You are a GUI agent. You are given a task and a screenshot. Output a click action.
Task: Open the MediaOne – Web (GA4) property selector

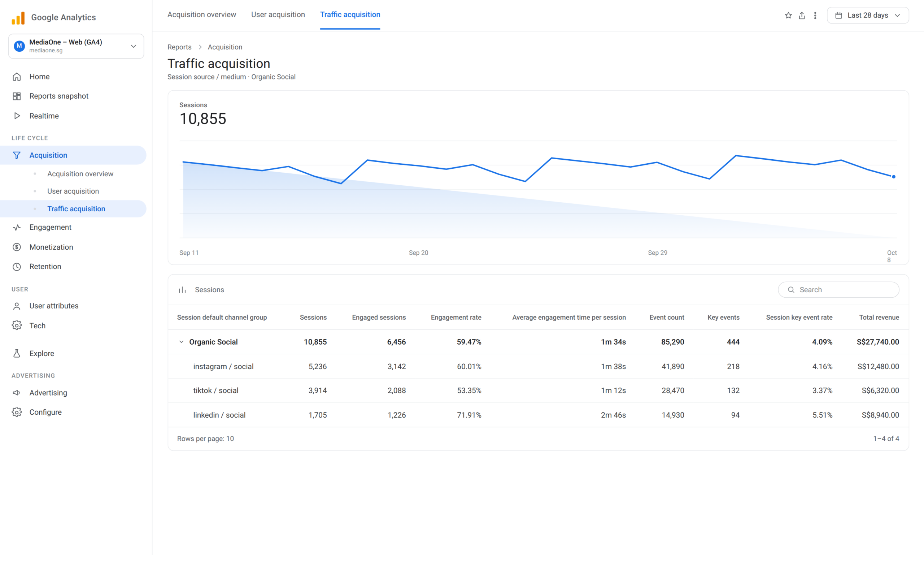77,46
